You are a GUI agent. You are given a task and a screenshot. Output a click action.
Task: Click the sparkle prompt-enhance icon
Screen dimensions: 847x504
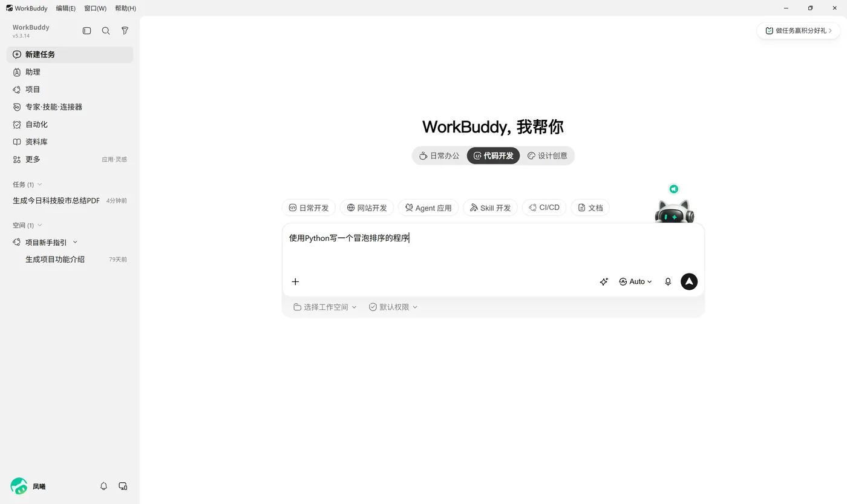pyautogui.click(x=604, y=281)
